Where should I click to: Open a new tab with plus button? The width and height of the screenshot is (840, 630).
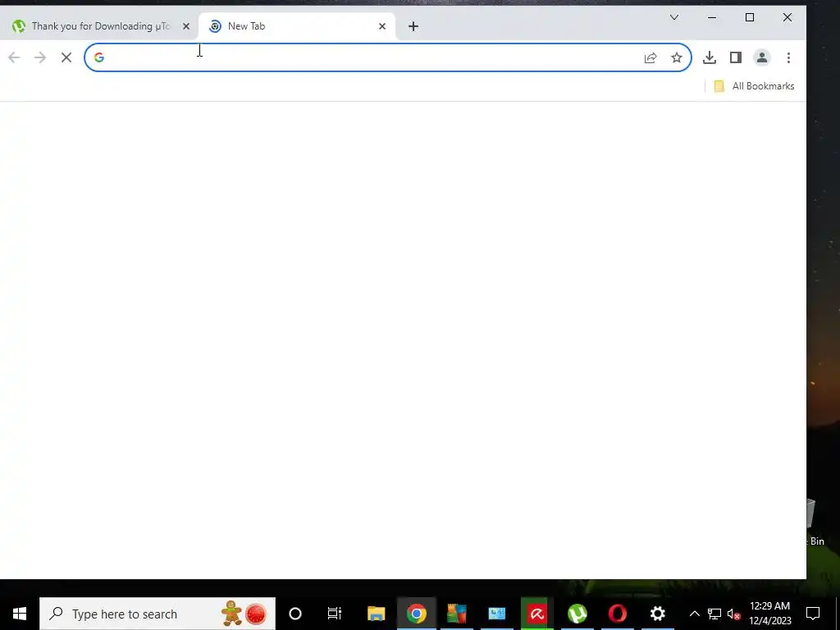[x=413, y=26]
